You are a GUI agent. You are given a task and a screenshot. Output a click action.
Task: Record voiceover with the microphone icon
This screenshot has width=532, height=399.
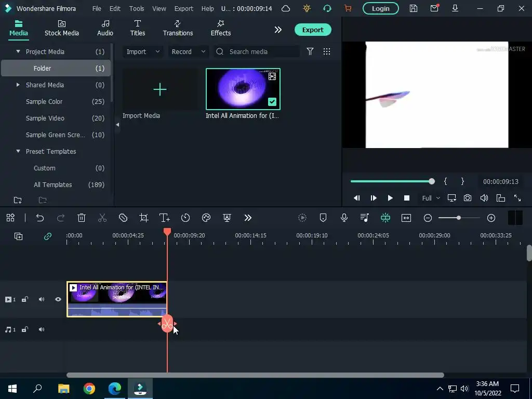point(344,218)
